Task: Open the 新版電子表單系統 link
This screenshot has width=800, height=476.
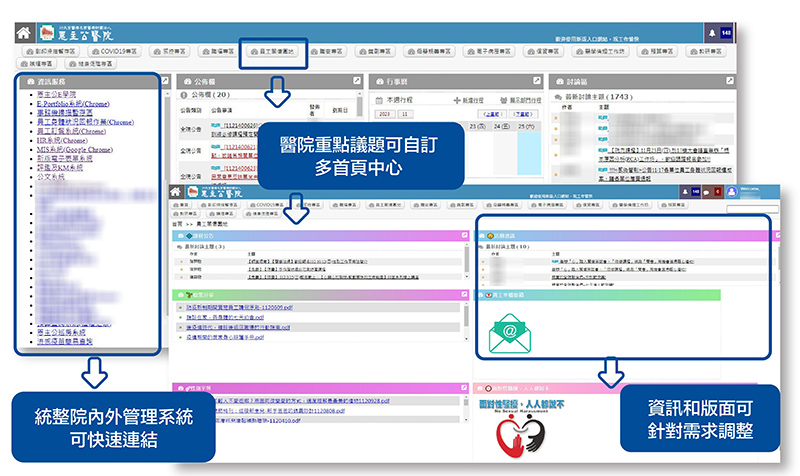Action: [65, 159]
